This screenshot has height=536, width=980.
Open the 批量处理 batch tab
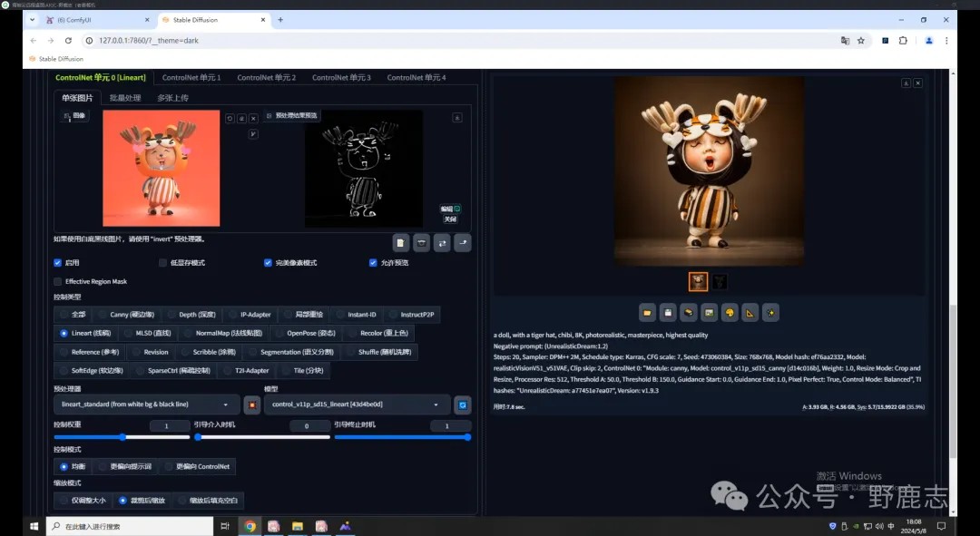point(125,98)
